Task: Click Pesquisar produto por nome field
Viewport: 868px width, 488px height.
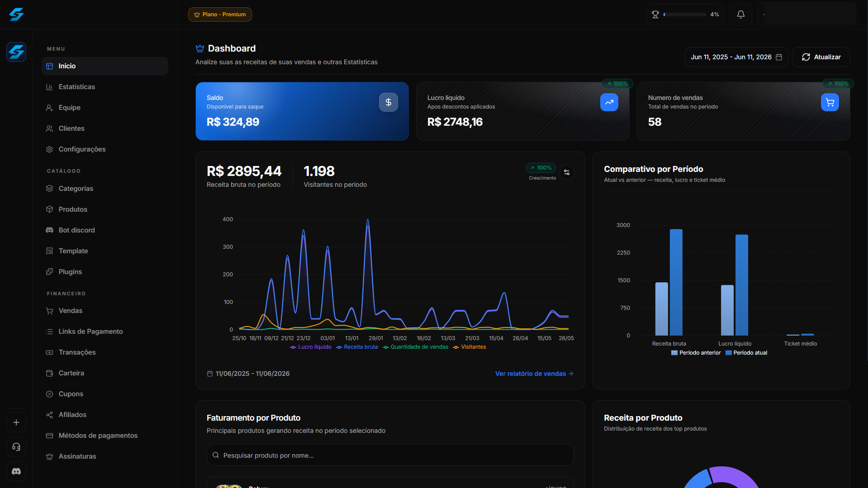Action: (390, 455)
